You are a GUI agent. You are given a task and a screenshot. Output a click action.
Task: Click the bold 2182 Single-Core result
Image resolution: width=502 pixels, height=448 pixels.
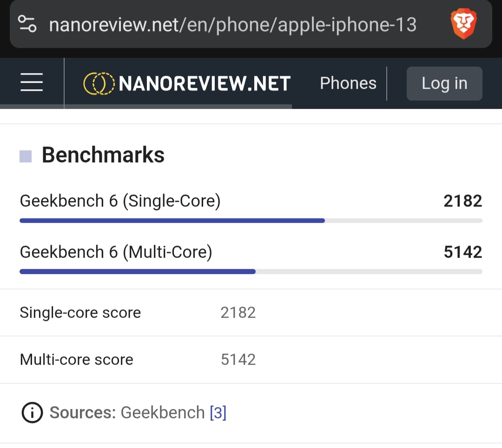point(462,201)
